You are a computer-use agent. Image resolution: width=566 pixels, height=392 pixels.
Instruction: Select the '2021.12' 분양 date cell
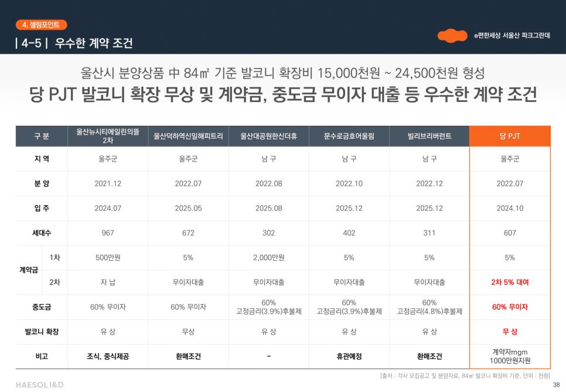(x=108, y=183)
